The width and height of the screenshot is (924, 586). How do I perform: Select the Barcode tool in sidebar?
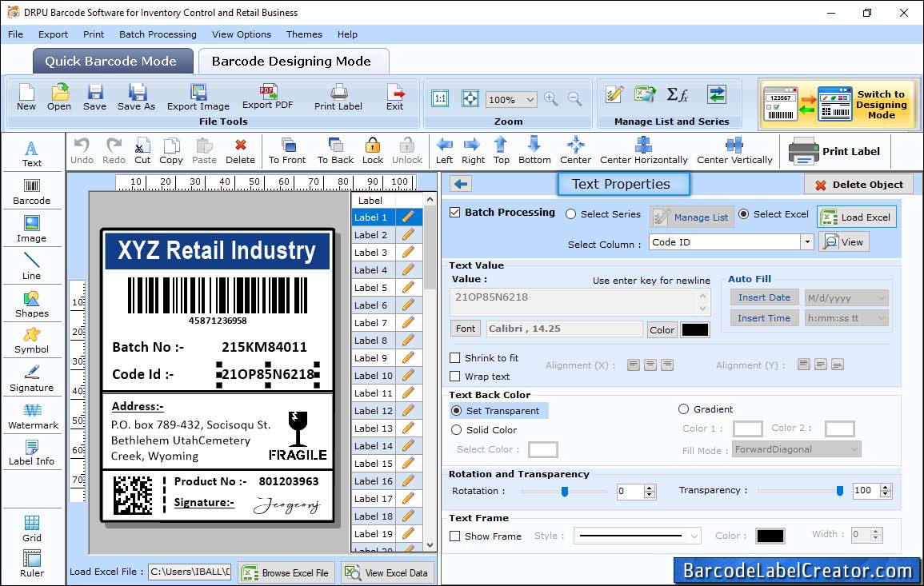[x=32, y=191]
